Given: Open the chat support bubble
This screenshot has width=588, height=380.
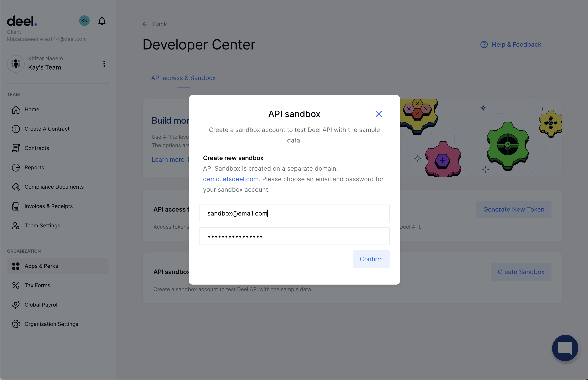Looking at the screenshot, I should [565, 348].
